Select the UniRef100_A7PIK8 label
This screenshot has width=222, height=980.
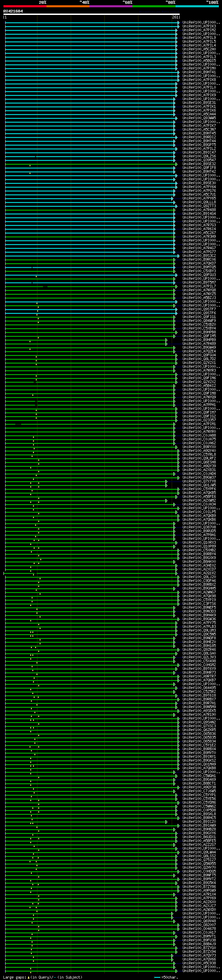[199, 80]
